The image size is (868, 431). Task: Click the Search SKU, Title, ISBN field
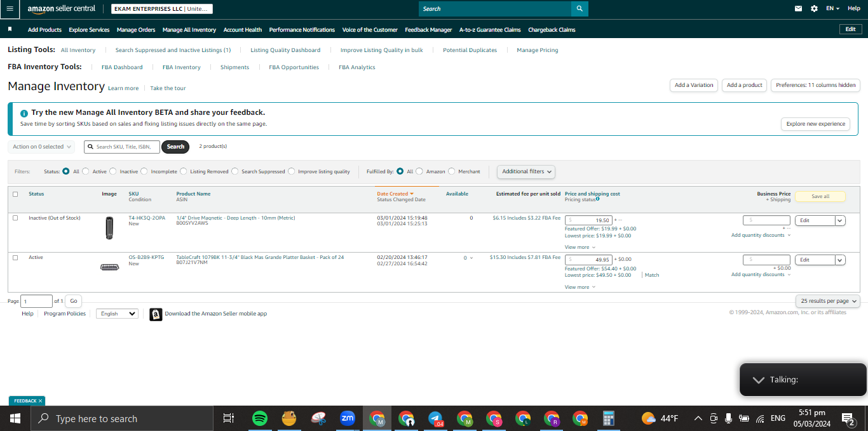coord(122,147)
